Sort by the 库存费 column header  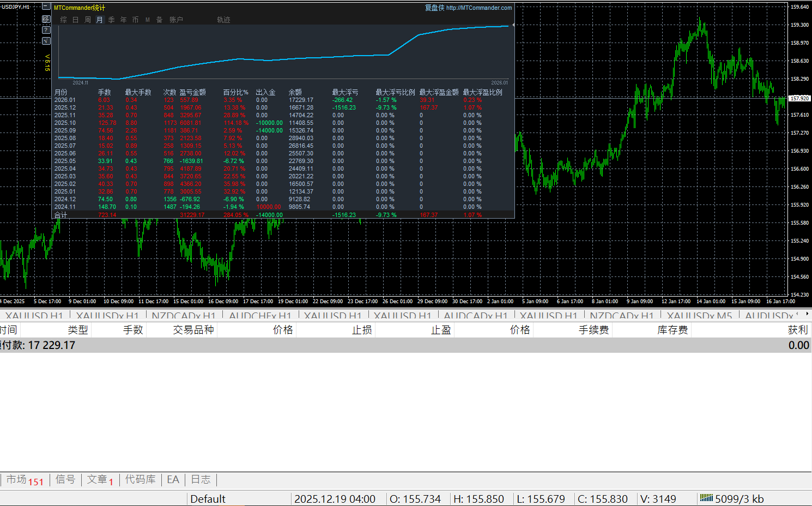tap(673, 330)
